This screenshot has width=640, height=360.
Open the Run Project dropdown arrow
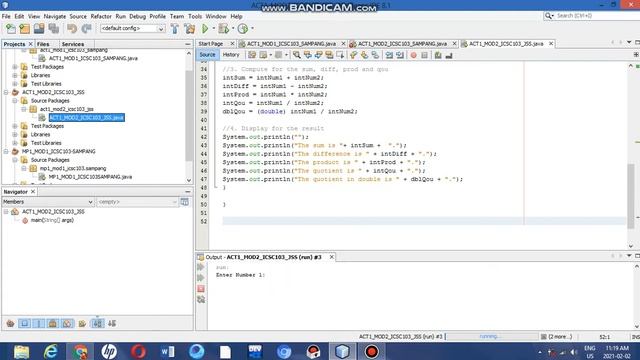213,29
